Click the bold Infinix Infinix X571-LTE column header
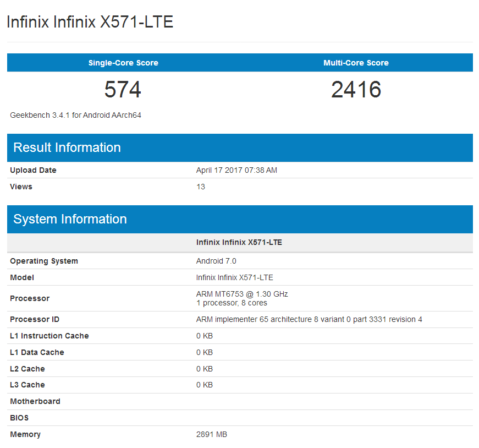 click(x=239, y=242)
